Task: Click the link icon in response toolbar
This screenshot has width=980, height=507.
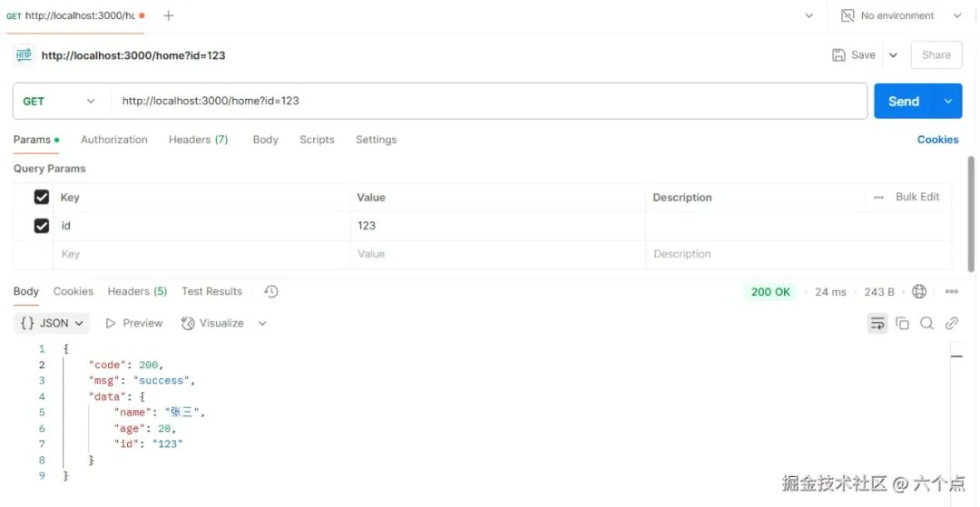Action: pos(952,323)
